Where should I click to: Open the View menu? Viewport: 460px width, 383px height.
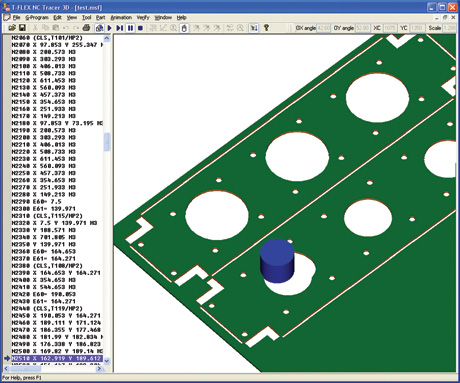point(72,17)
